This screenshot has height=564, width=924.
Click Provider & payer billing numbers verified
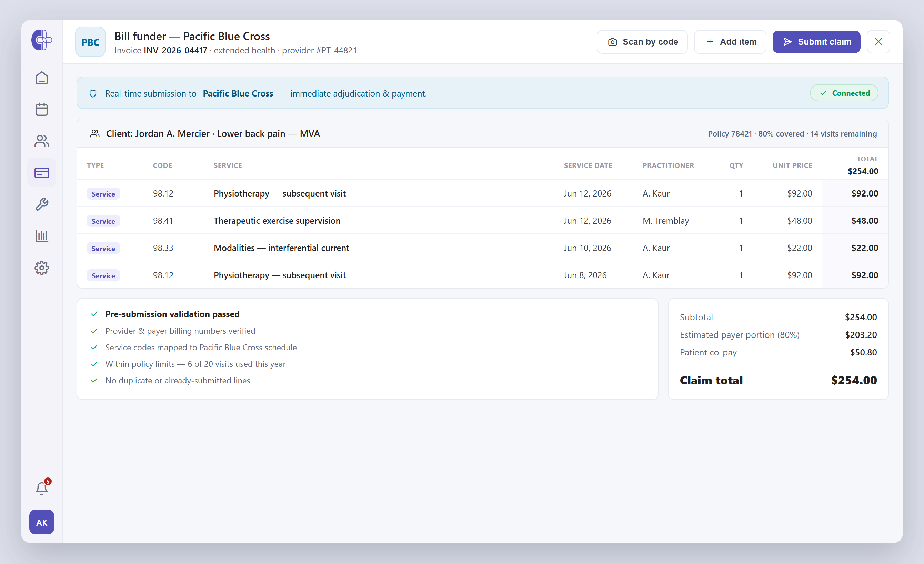(180, 331)
